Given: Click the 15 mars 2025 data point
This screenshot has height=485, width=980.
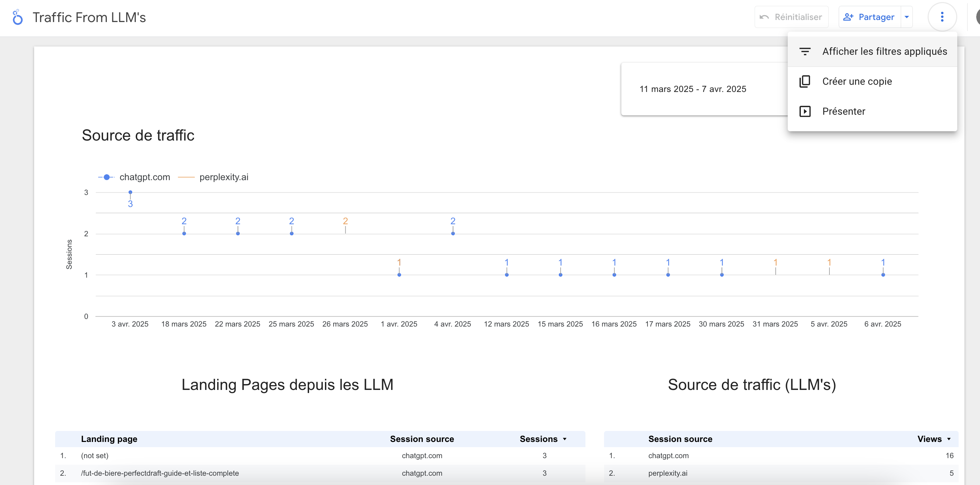Looking at the screenshot, I should (x=560, y=275).
